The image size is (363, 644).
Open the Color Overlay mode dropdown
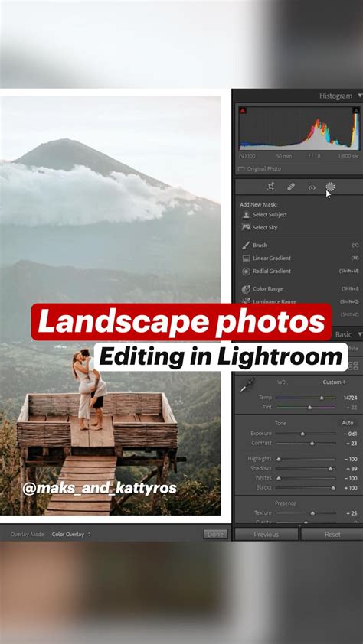[71, 535]
